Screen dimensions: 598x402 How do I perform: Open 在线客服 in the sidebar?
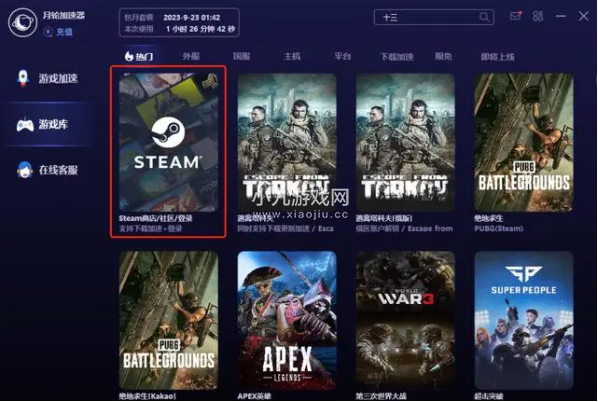[48, 170]
